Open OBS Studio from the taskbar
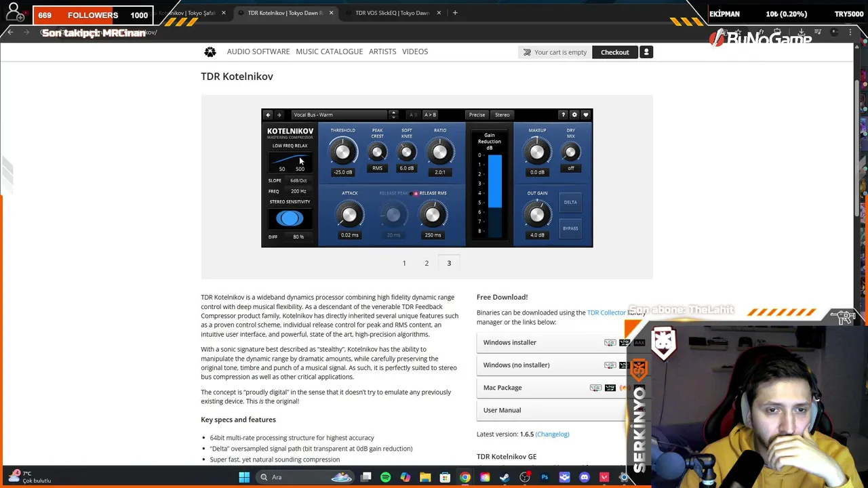 coord(525,477)
